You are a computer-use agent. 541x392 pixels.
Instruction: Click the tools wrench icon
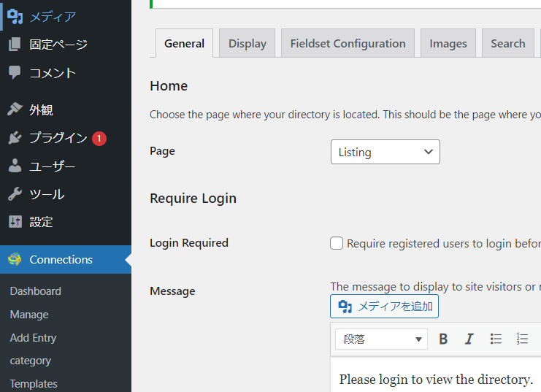15,194
